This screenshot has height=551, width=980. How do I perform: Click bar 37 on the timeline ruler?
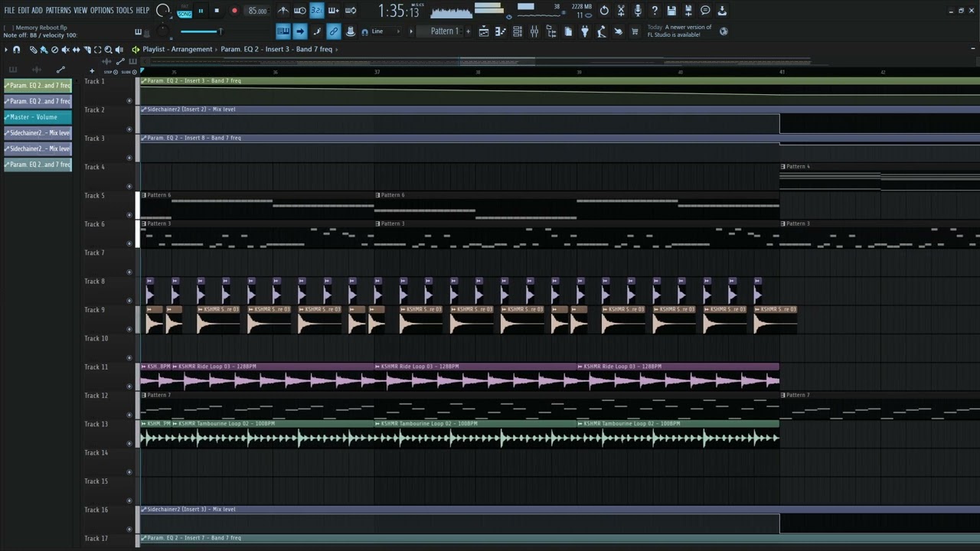[377, 72]
